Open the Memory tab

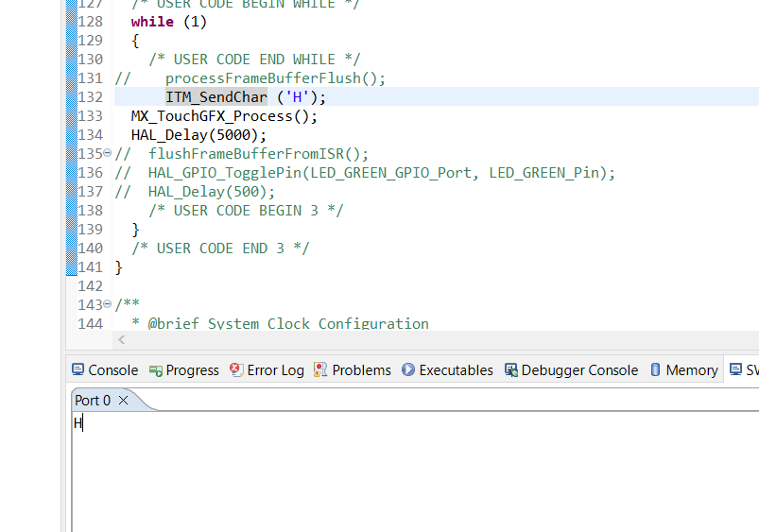pyautogui.click(x=684, y=370)
